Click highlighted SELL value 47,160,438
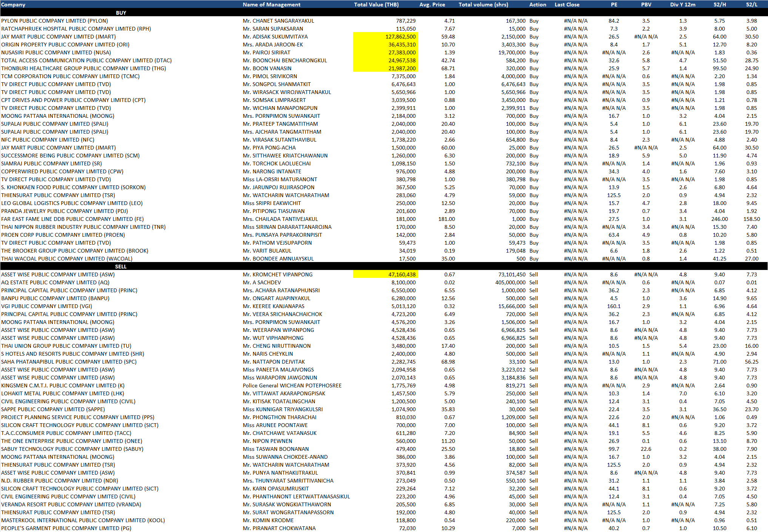The image size is (768, 532). (386, 274)
